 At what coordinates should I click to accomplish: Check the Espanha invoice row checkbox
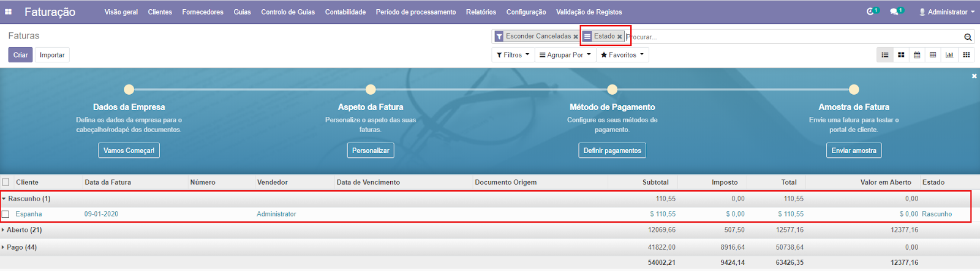pyautogui.click(x=6, y=214)
